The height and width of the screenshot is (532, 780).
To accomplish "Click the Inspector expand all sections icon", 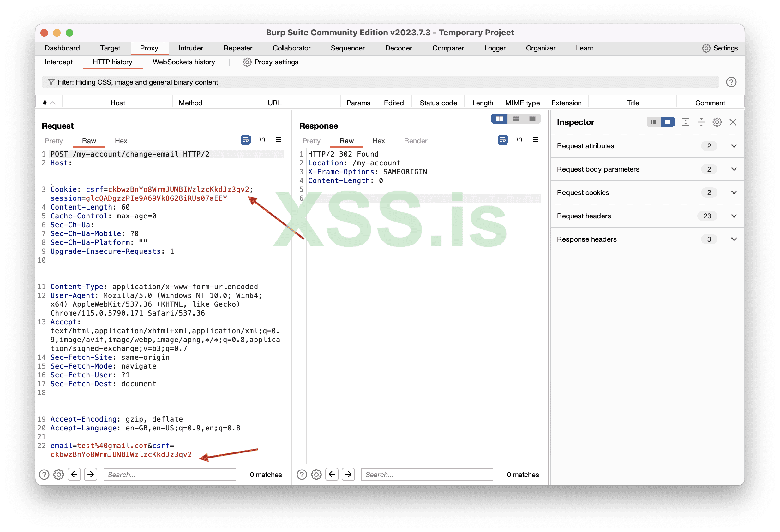I will [x=685, y=122].
